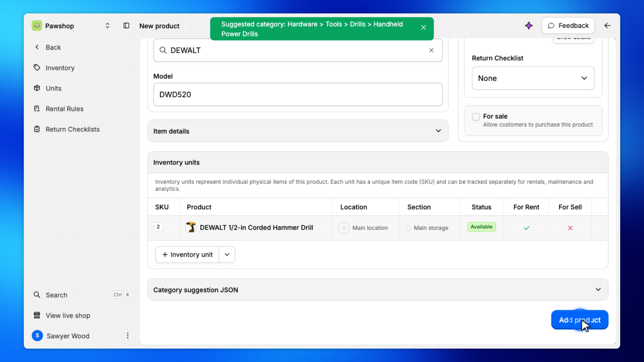Click the SKU 2 badge
644x362 pixels.
click(158, 227)
